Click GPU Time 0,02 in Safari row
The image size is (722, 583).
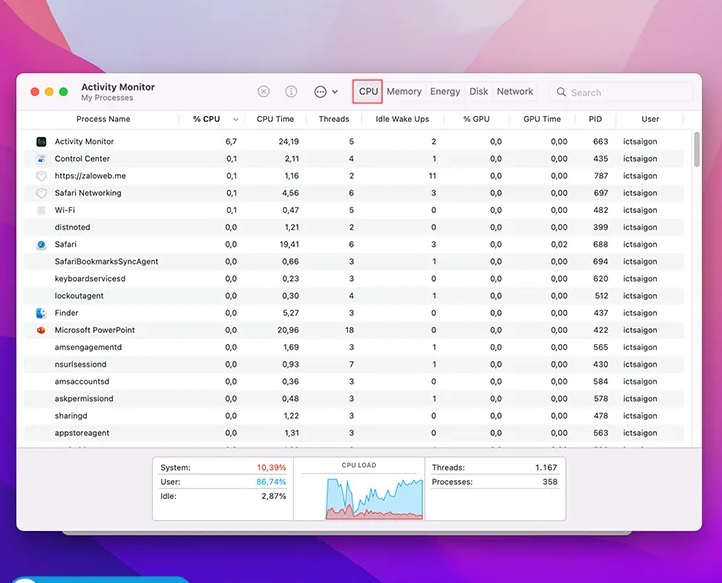click(x=559, y=245)
